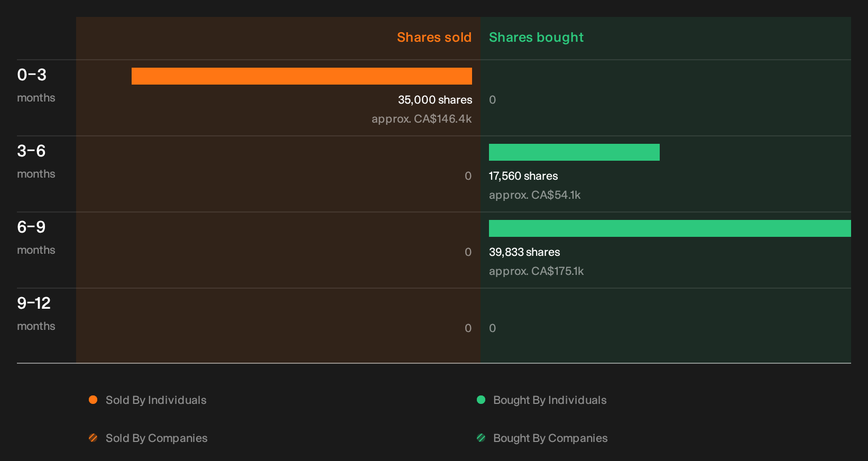Click the striped Sold By Companies legend icon
Screen dimensions: 868x461
point(93,438)
